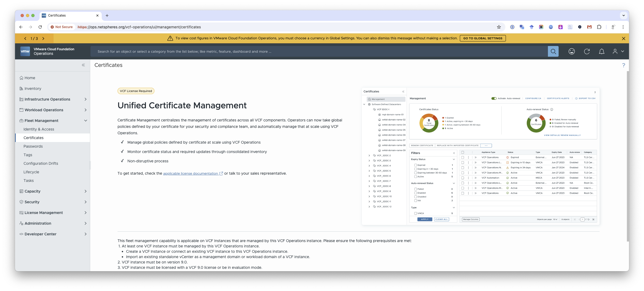Click the Inventory sidebar icon
Image resolution: width=644 pixels, height=291 pixels.
(x=21, y=89)
